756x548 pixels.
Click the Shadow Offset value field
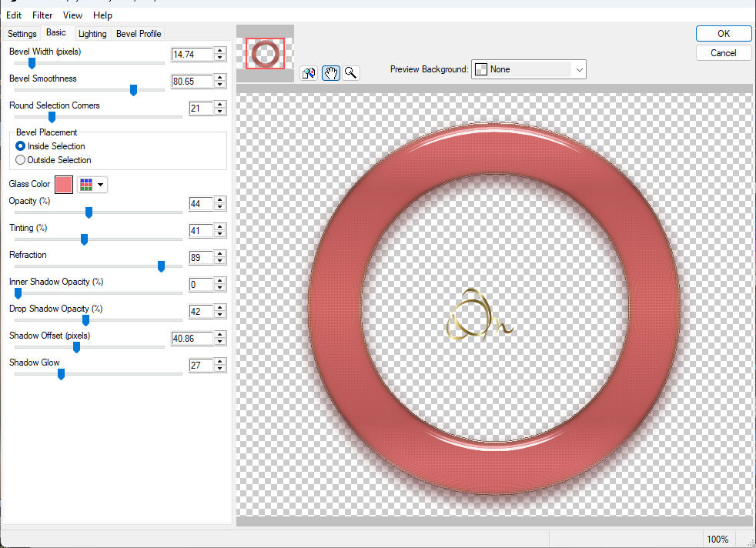point(192,339)
